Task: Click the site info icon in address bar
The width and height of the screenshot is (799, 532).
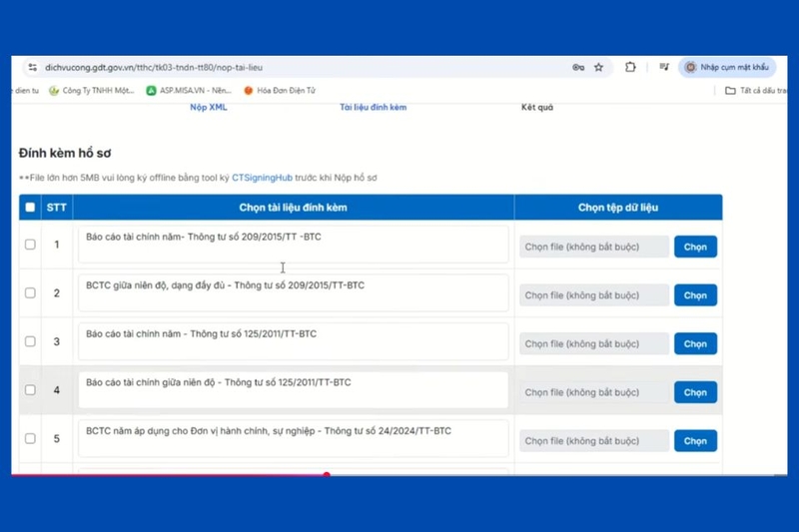Action: [x=33, y=67]
